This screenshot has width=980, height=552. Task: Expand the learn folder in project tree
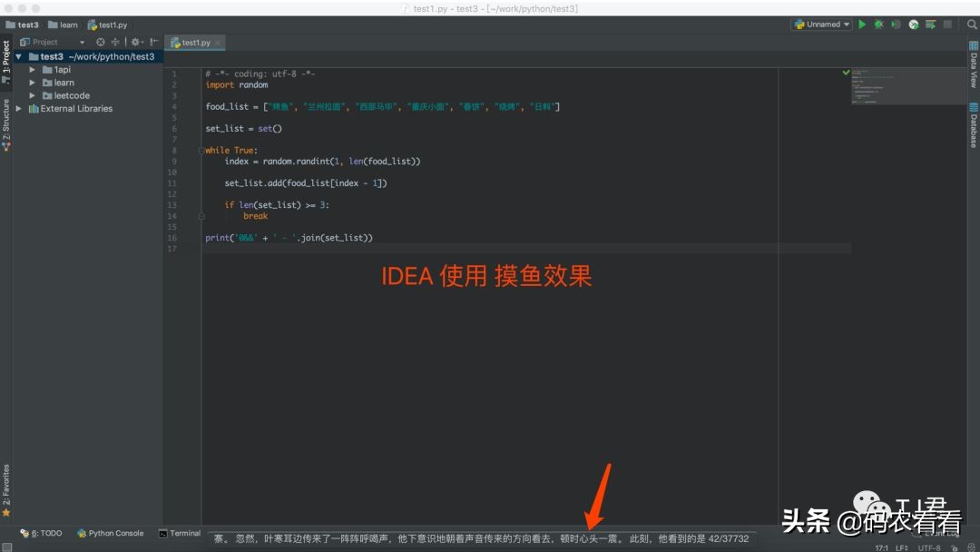tap(34, 83)
